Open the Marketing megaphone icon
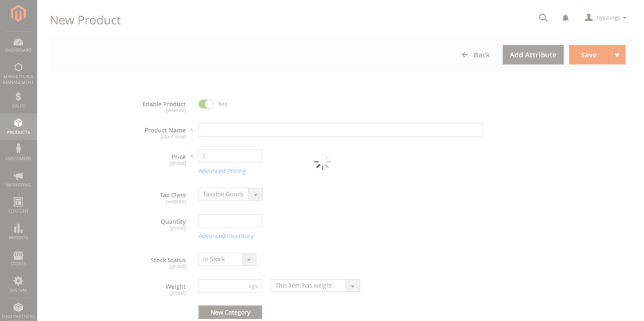 click(x=18, y=179)
